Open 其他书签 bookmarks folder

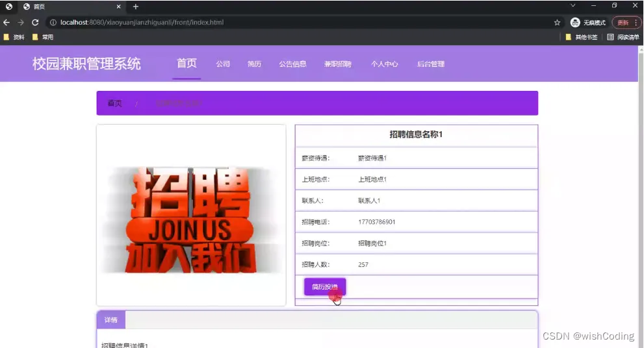click(582, 37)
